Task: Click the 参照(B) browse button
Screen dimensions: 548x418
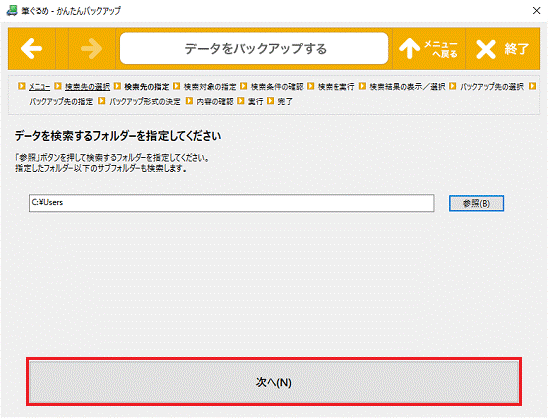Action: (x=476, y=203)
